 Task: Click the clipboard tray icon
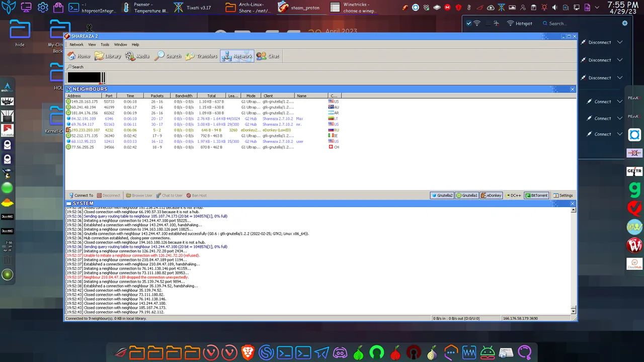[533, 8]
